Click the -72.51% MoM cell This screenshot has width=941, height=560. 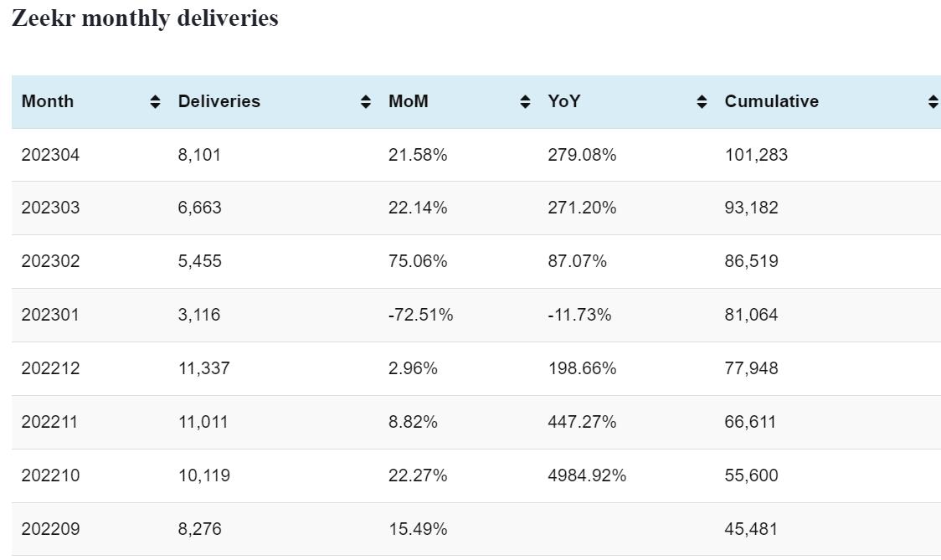pos(420,315)
